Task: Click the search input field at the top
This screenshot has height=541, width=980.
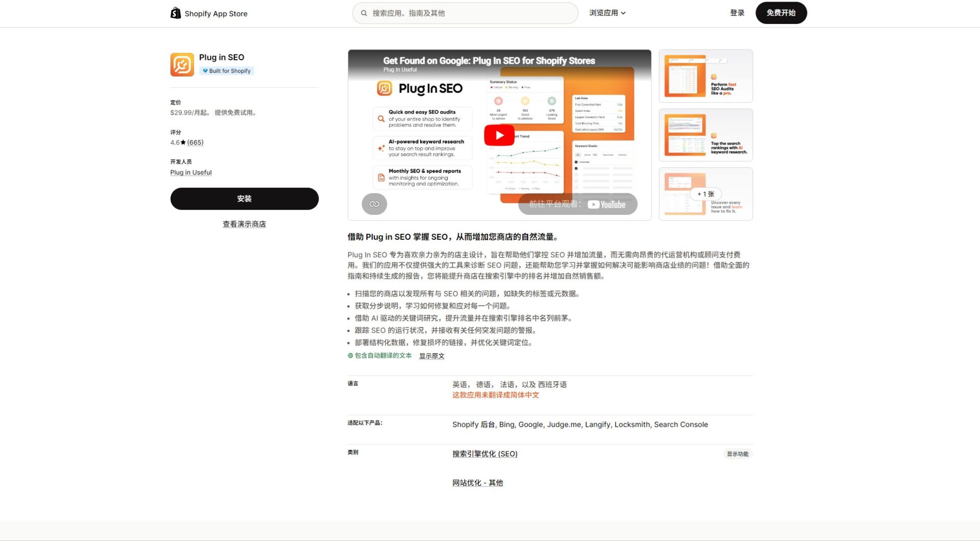Action: pos(464,13)
